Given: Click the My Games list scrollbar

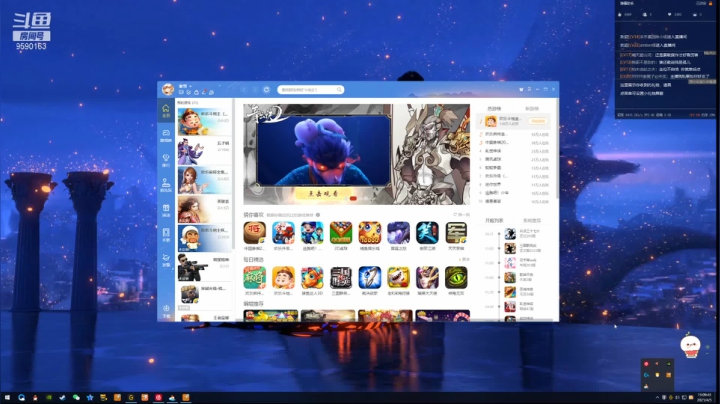Looking at the screenshot, I should [234, 174].
